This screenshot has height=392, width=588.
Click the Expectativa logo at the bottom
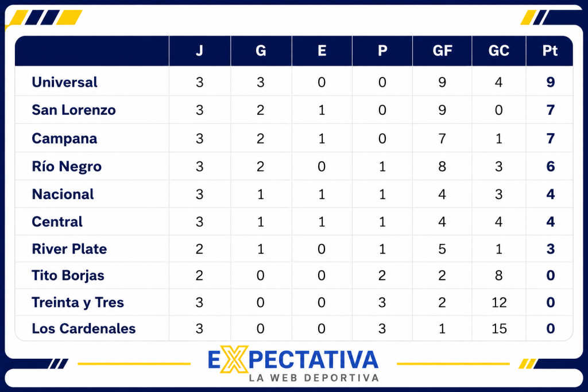point(293,364)
